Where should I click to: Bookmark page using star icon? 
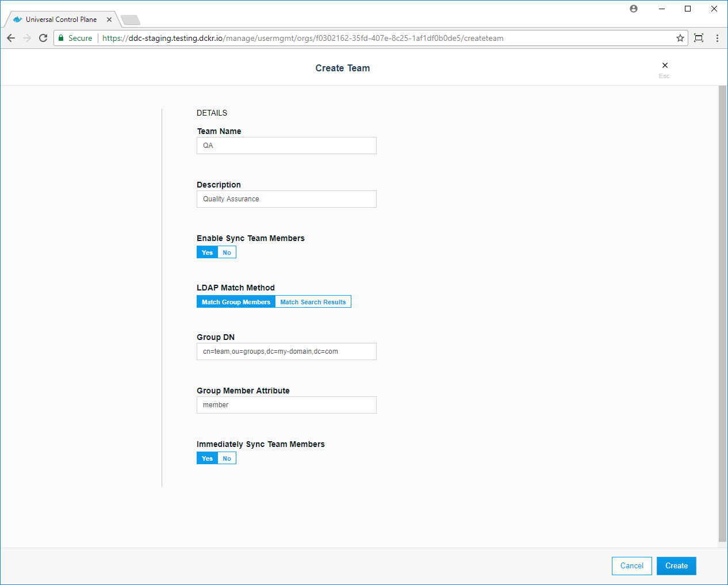(x=680, y=38)
